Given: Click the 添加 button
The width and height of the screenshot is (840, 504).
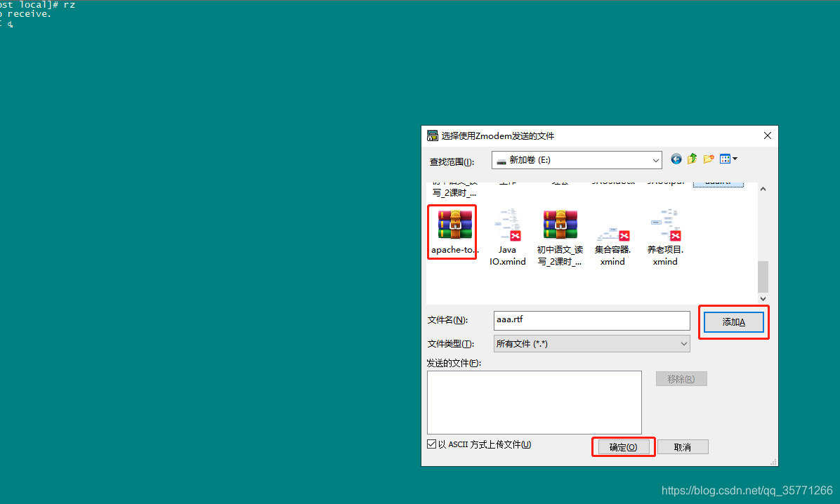Looking at the screenshot, I should 733,322.
